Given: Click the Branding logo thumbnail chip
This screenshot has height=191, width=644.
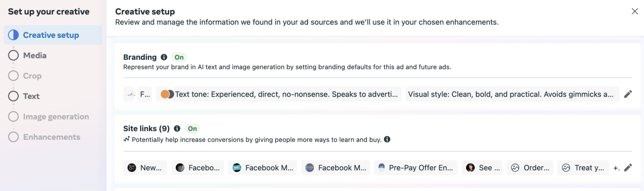Looking at the screenshot, I should pyautogui.click(x=138, y=94).
